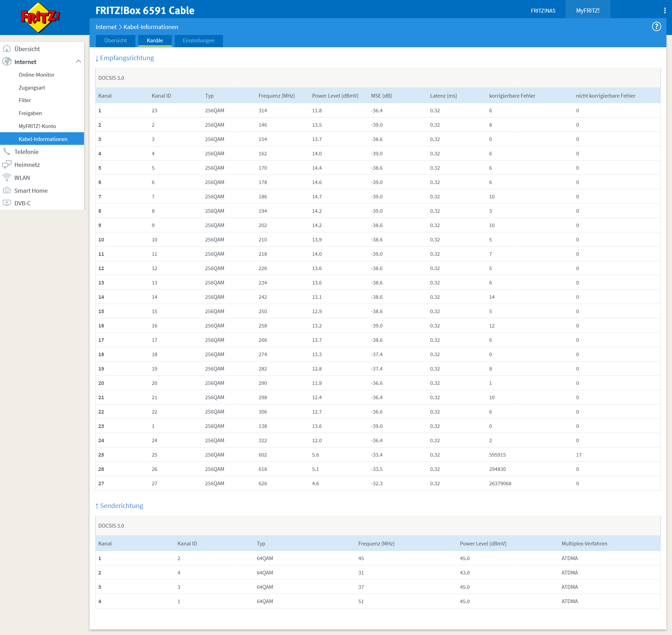The image size is (672, 635).
Task: Click the Frequenz (MHz) header in Empfangsrichtung table
Action: tap(276, 96)
